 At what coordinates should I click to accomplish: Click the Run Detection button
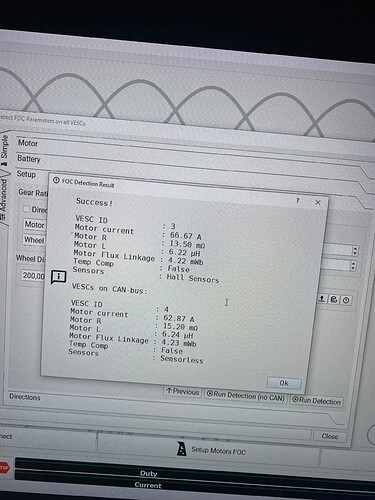[x=316, y=400]
